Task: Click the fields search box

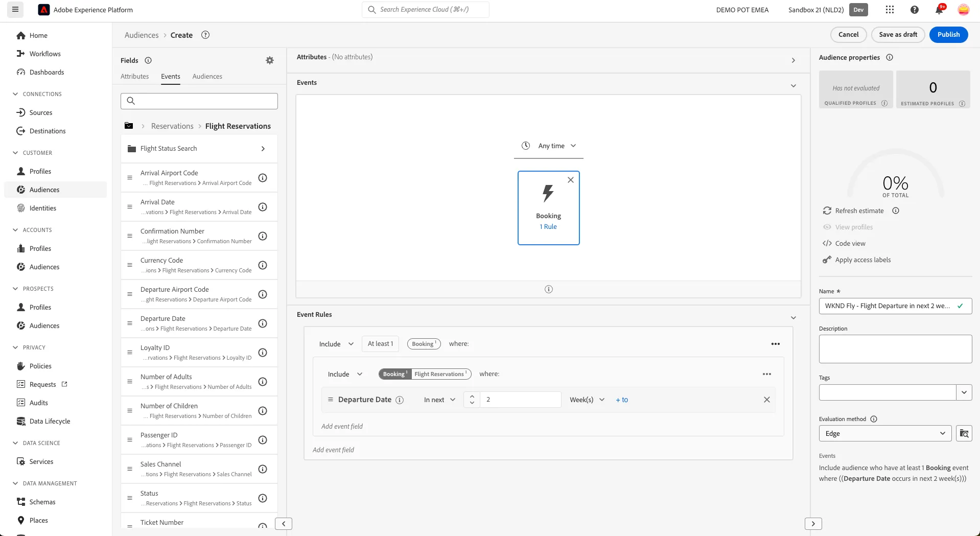Action: (199, 101)
